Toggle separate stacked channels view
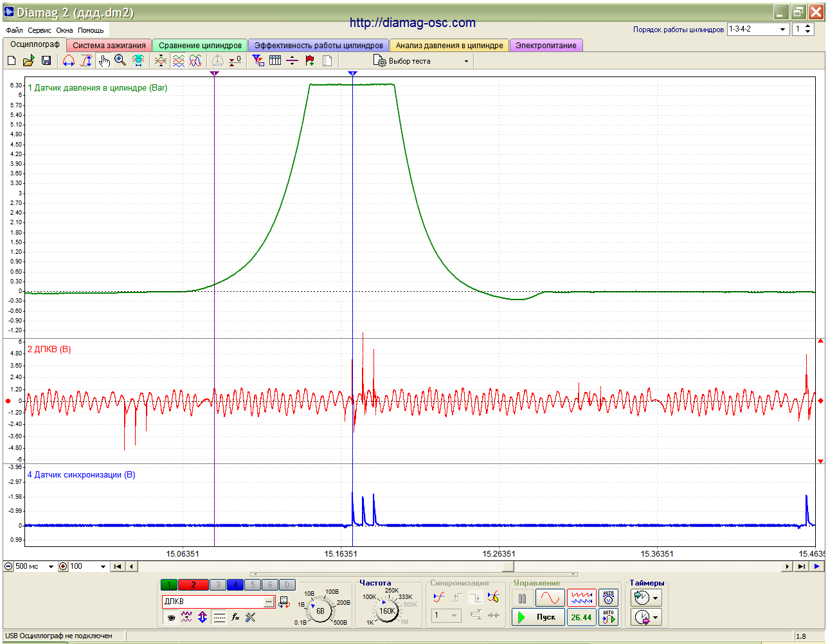The height and width of the screenshot is (644, 828). point(178,60)
